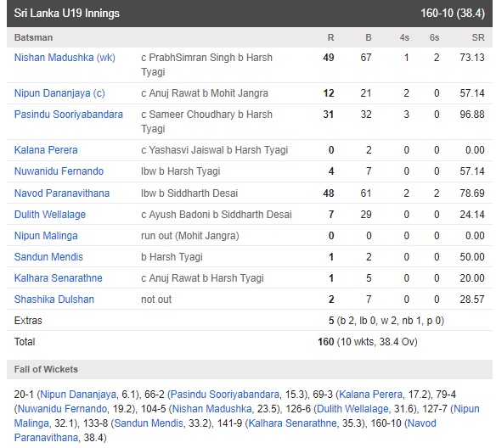Open Sandun Mendis batsman link
496x448 pixels.
pos(48,257)
